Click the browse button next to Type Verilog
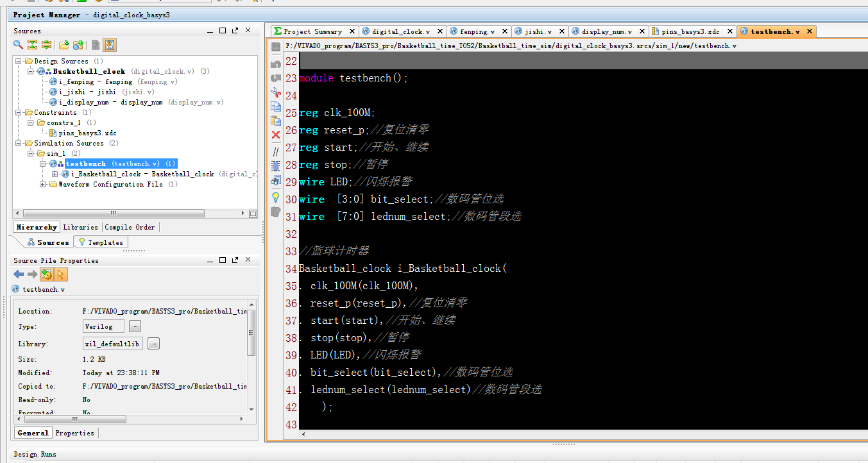 [135, 326]
